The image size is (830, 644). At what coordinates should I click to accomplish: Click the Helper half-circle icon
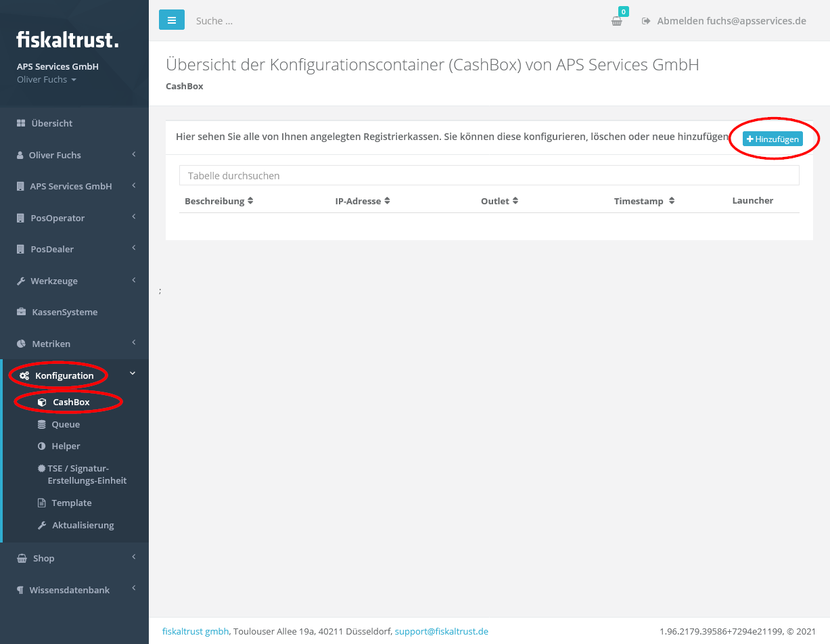[x=42, y=446]
